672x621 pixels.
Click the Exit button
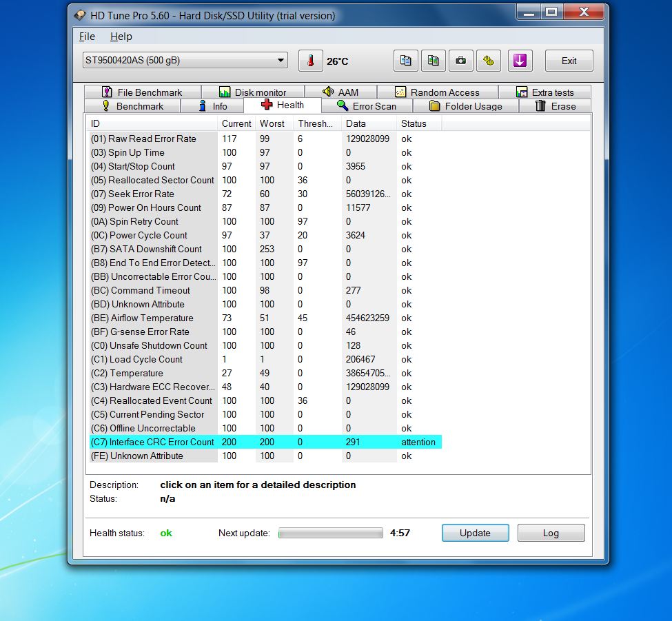(x=569, y=61)
